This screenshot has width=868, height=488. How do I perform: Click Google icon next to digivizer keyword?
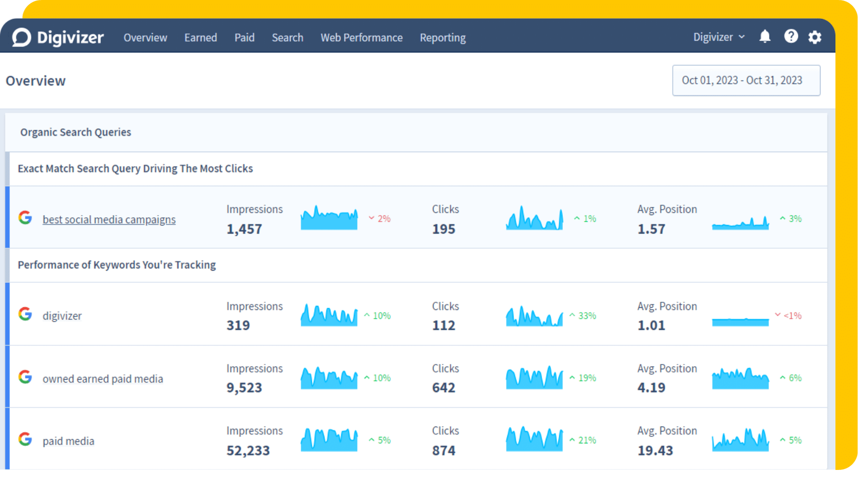[x=25, y=314]
